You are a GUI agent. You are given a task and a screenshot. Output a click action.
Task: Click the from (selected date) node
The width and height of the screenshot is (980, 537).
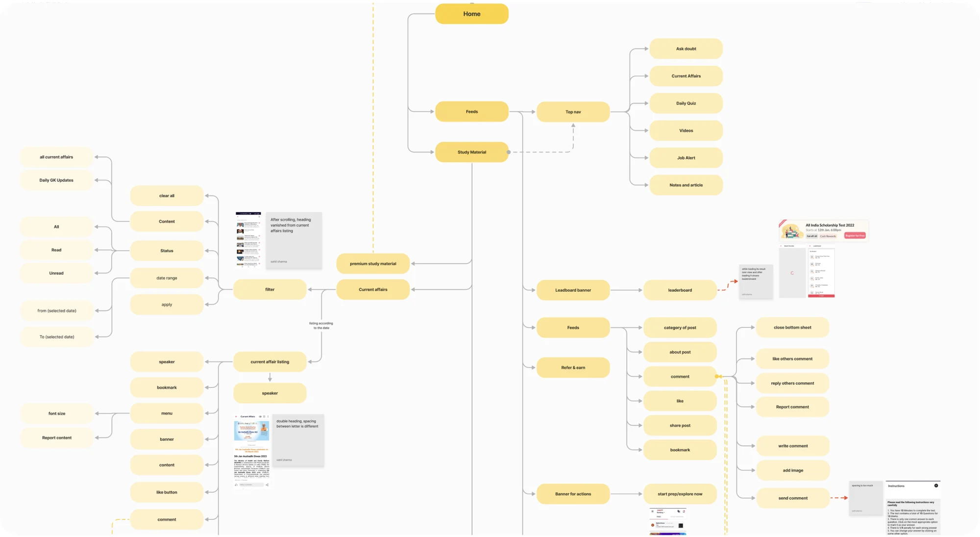coord(56,310)
